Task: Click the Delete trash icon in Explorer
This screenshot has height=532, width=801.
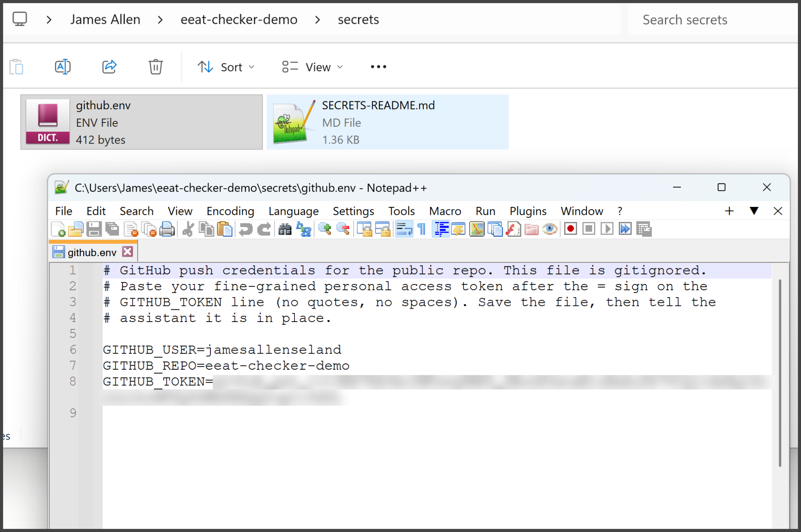Action: tap(156, 67)
